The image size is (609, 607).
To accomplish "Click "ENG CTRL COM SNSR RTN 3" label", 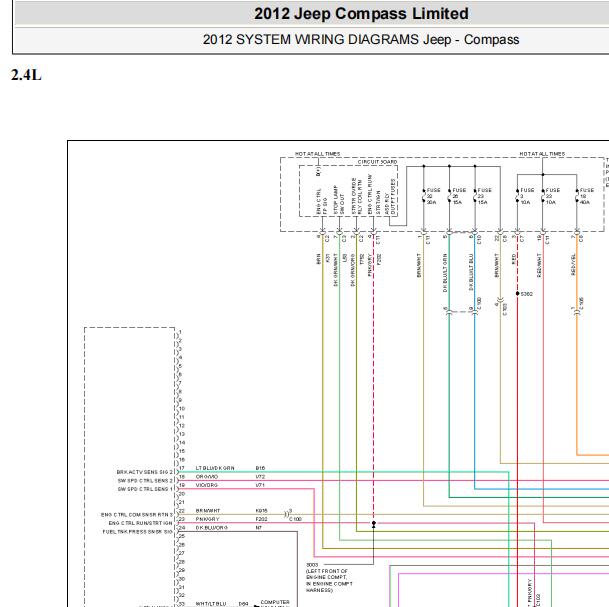I will pos(137,515).
